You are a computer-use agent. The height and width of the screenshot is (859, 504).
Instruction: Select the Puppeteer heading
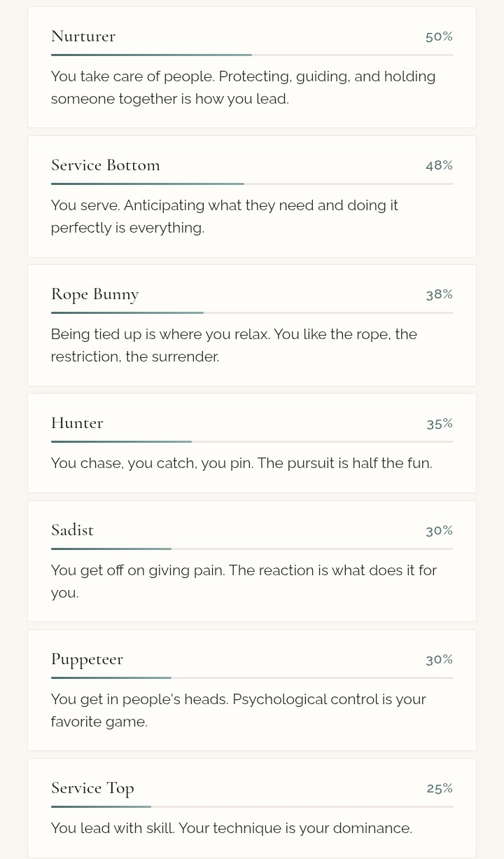(x=87, y=659)
